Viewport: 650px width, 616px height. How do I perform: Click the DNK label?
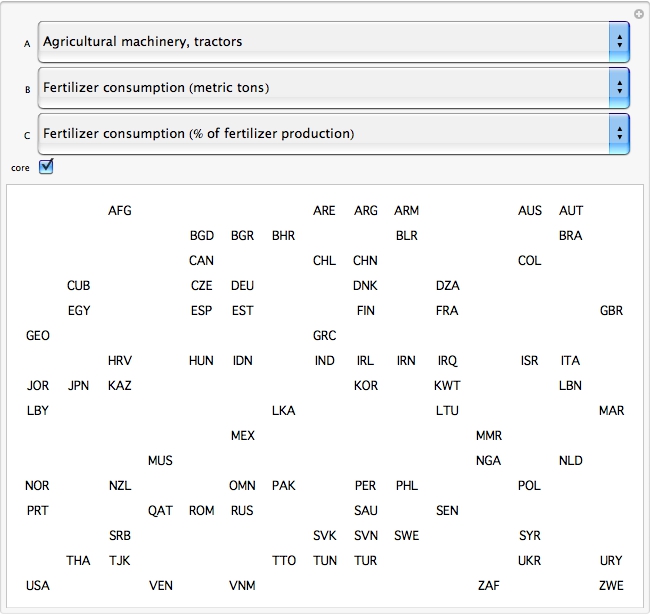point(365,286)
